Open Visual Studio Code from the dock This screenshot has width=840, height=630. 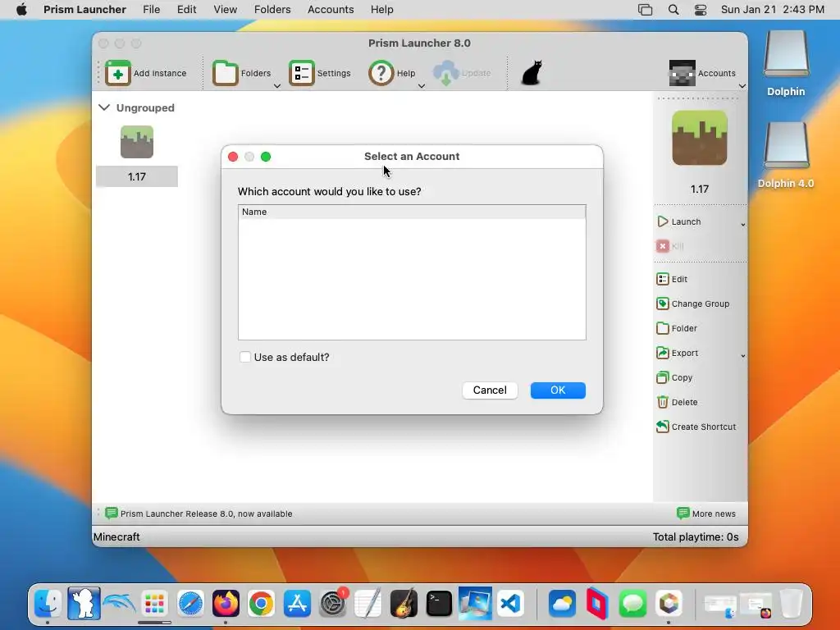pyautogui.click(x=510, y=605)
